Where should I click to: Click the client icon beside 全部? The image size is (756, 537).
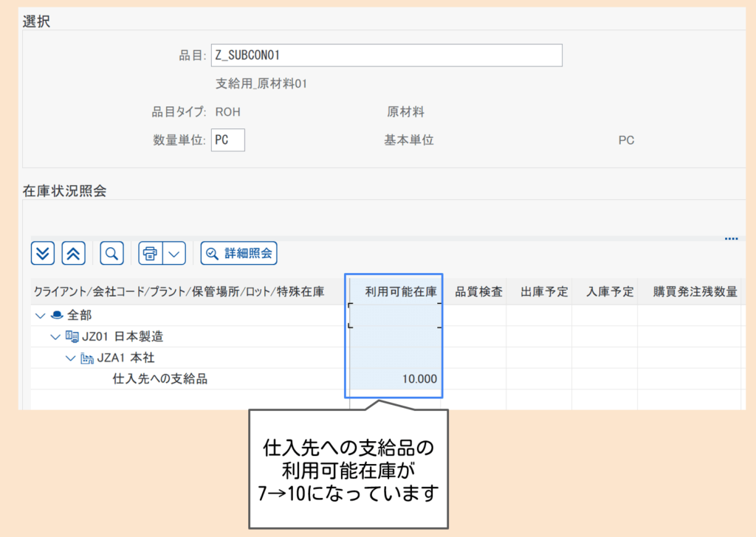(58, 314)
